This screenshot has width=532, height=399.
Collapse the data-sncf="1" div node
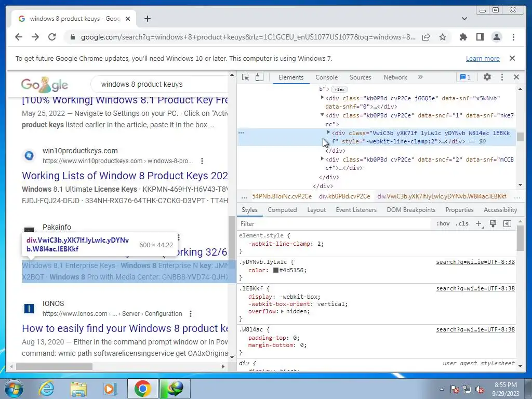pyautogui.click(x=322, y=115)
